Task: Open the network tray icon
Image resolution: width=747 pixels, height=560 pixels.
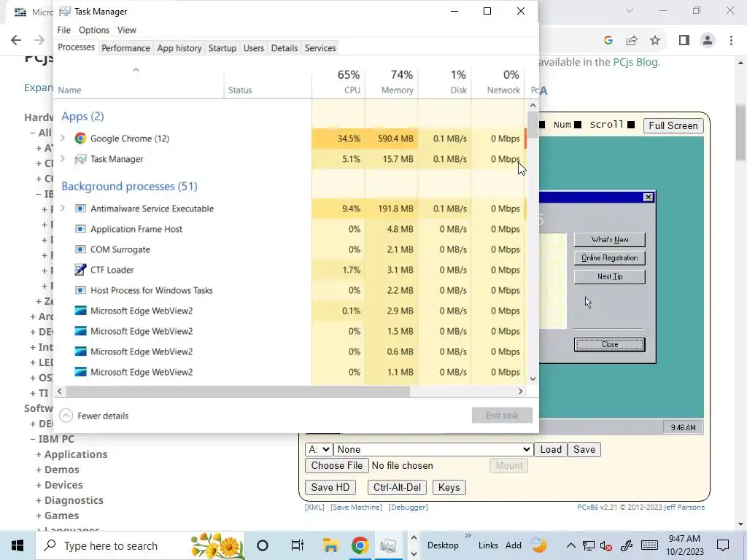Action: click(x=589, y=545)
